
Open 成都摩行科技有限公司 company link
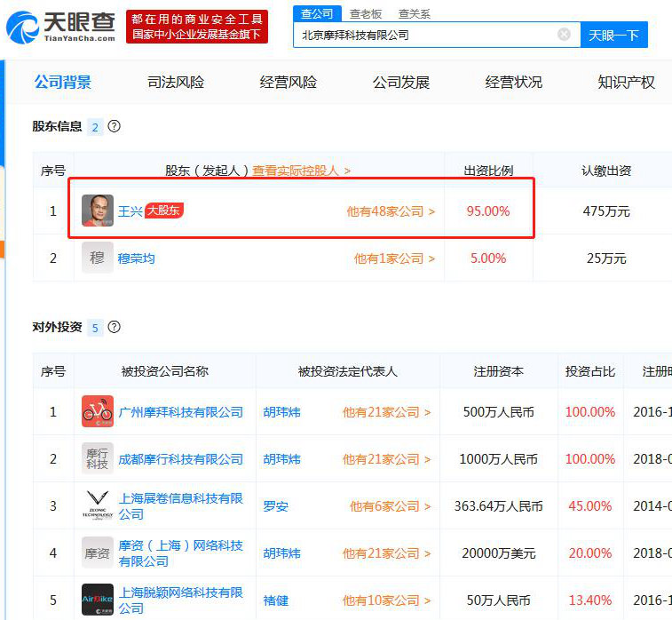click(x=180, y=459)
